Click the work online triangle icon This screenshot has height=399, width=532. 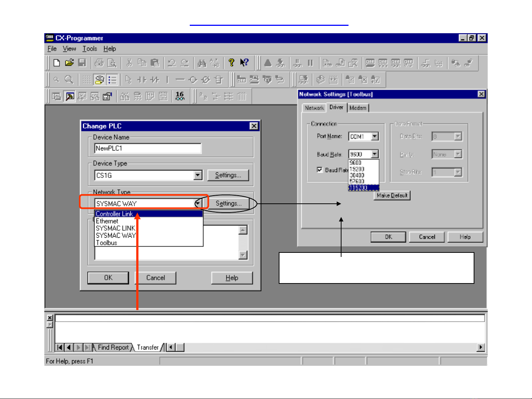pyautogui.click(x=268, y=63)
